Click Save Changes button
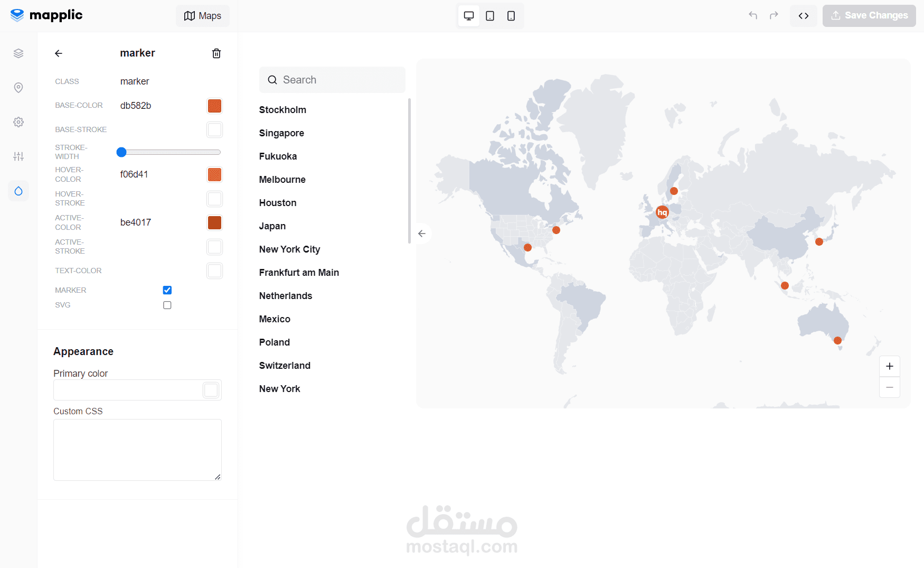The height and width of the screenshot is (568, 924). pyautogui.click(x=869, y=16)
